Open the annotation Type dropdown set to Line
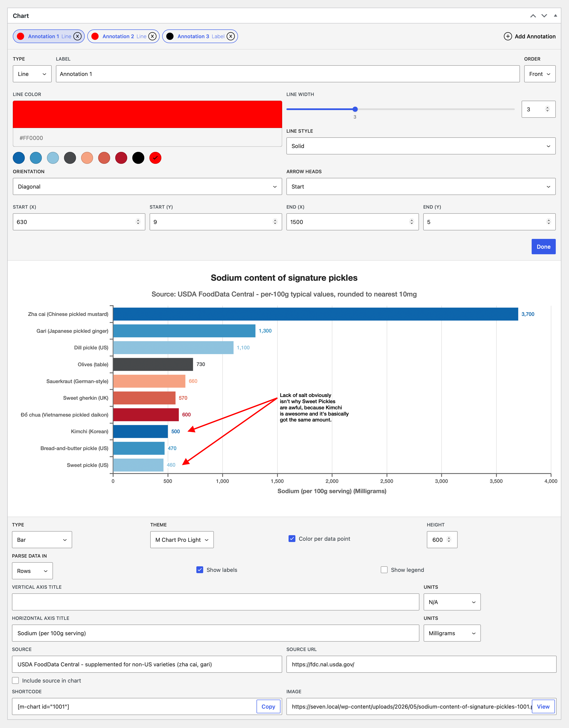The height and width of the screenshot is (728, 569). (x=32, y=74)
